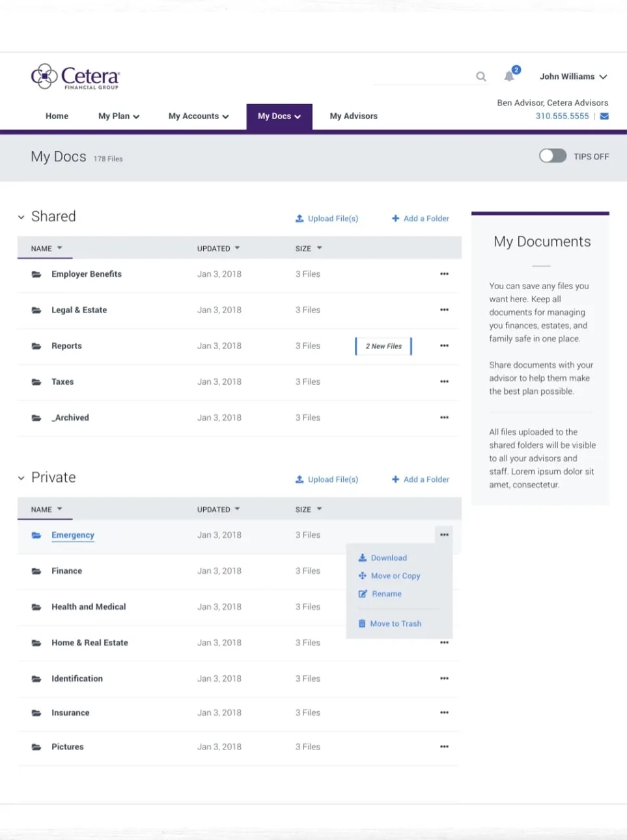The height and width of the screenshot is (840, 627).
Task: Open more options for Insurance folder
Action: coord(444,712)
